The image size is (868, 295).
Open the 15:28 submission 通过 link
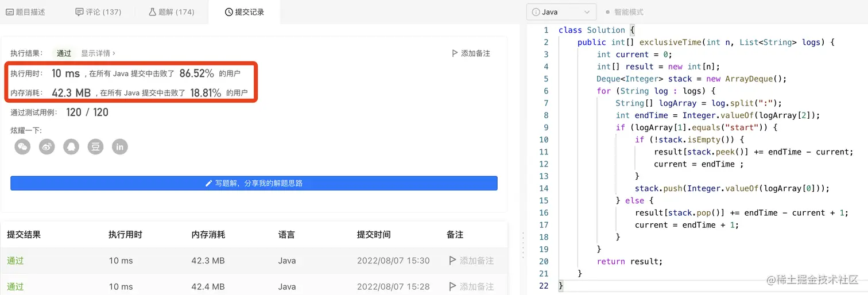coord(15,286)
